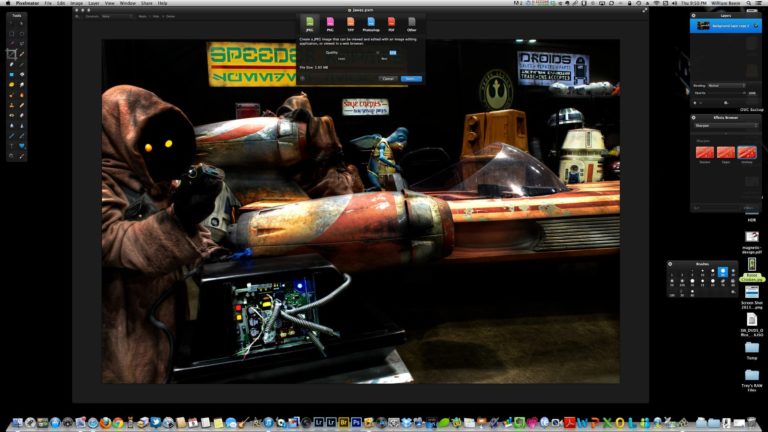Open the Constrain dropdown in options bar
The image size is (768, 432).
point(117,16)
